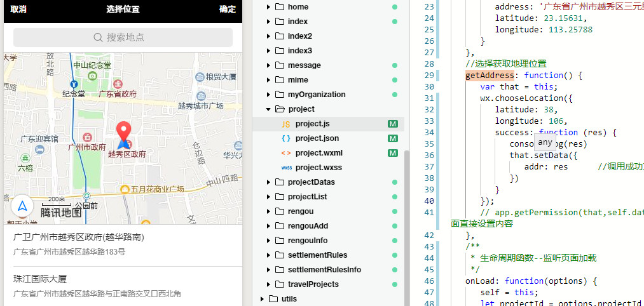Viewport: 644px width, 306px height.
Task: Click 中山纪念堂 landmark icon on map
Action: tap(92, 76)
